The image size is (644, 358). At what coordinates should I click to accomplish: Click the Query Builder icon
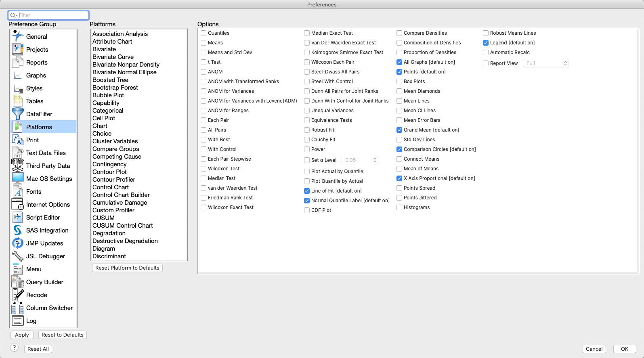[17, 282]
